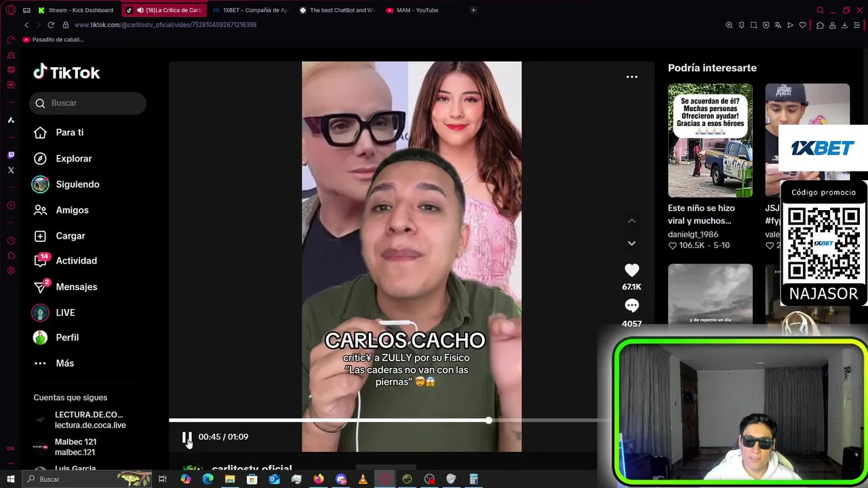Viewport: 868px width, 488px height.
Task: Click the Windows taskbar Buscar search box
Action: (x=87, y=479)
